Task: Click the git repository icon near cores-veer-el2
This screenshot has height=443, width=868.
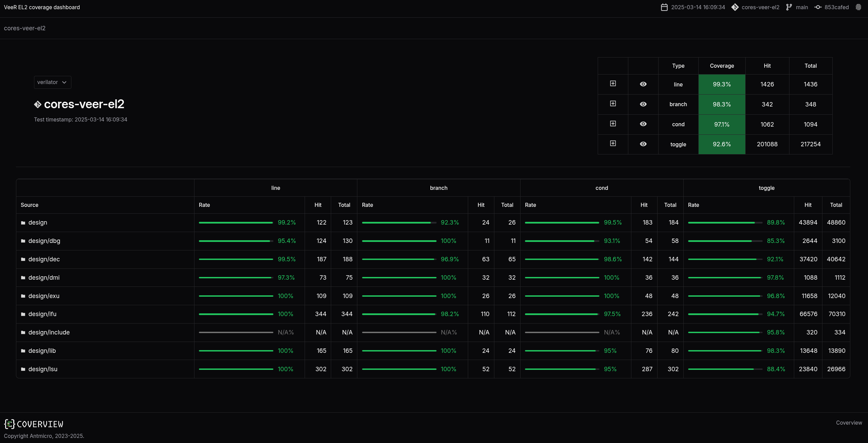Action: pos(735,7)
